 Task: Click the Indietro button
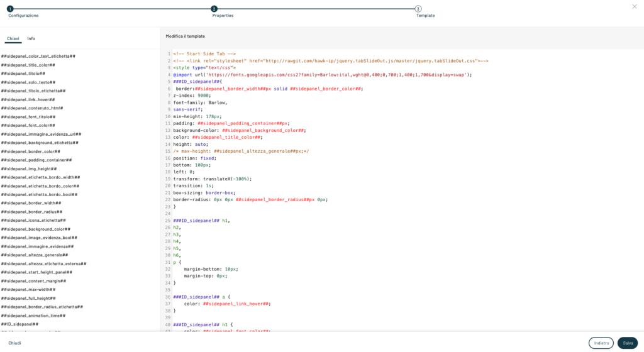(601, 343)
